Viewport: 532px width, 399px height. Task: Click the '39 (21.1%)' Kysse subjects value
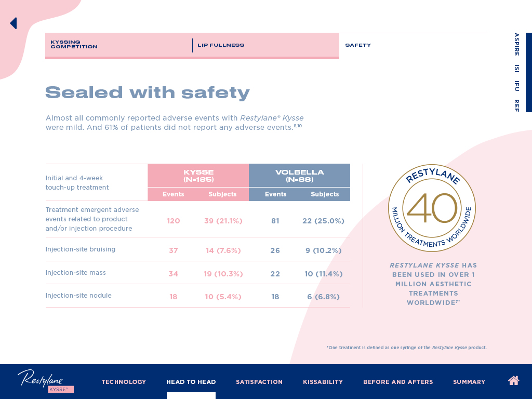click(x=223, y=221)
